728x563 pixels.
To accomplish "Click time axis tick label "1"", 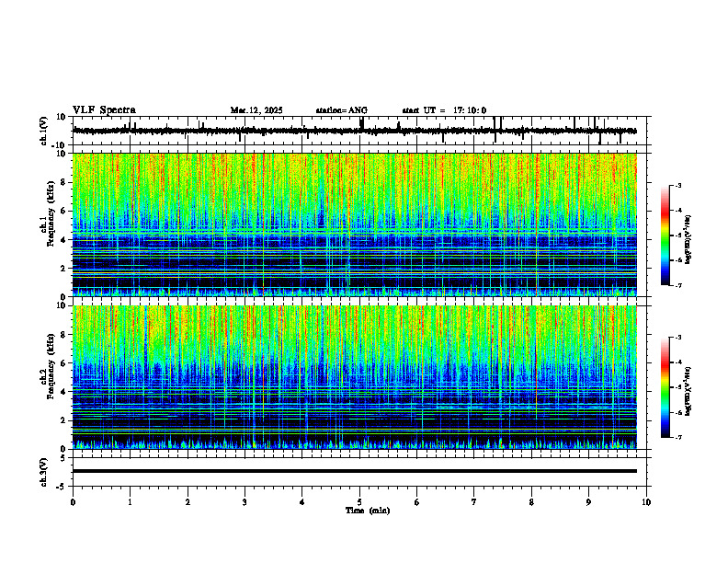I will [x=130, y=502].
